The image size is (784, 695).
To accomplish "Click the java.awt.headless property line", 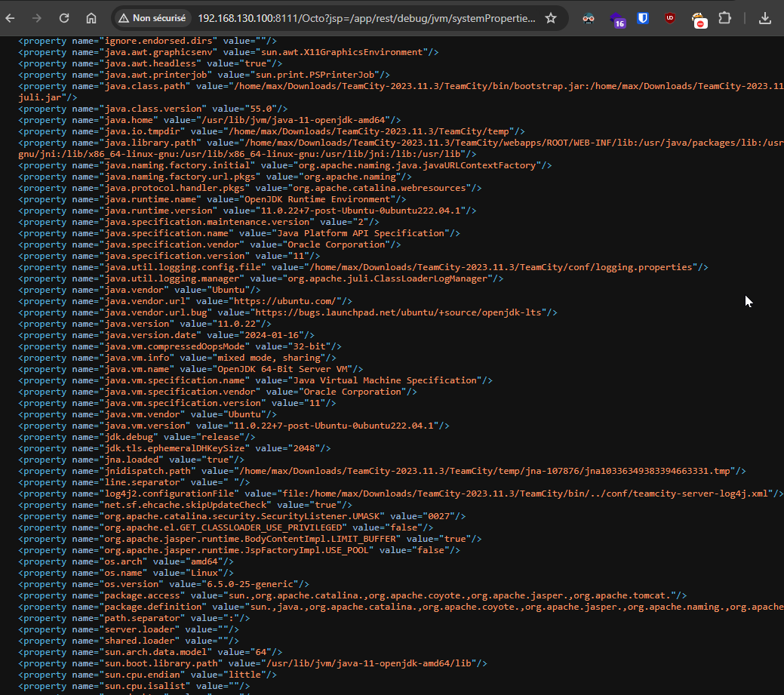I will coord(150,63).
